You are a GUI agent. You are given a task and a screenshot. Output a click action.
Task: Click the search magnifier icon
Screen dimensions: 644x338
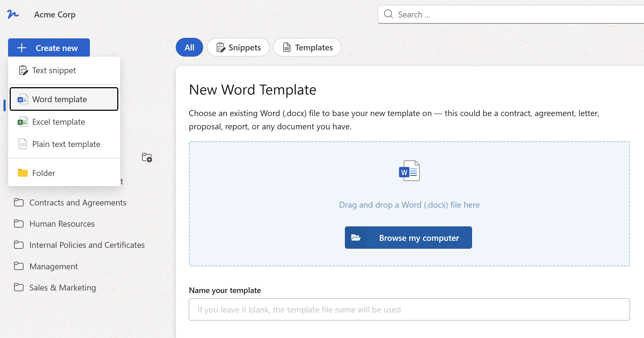[388, 14]
